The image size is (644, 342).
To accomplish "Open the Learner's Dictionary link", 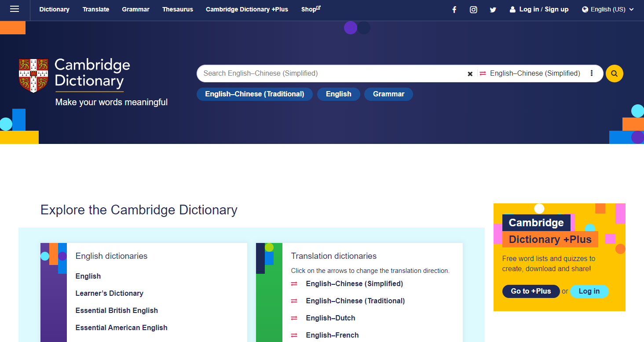I will (x=110, y=294).
